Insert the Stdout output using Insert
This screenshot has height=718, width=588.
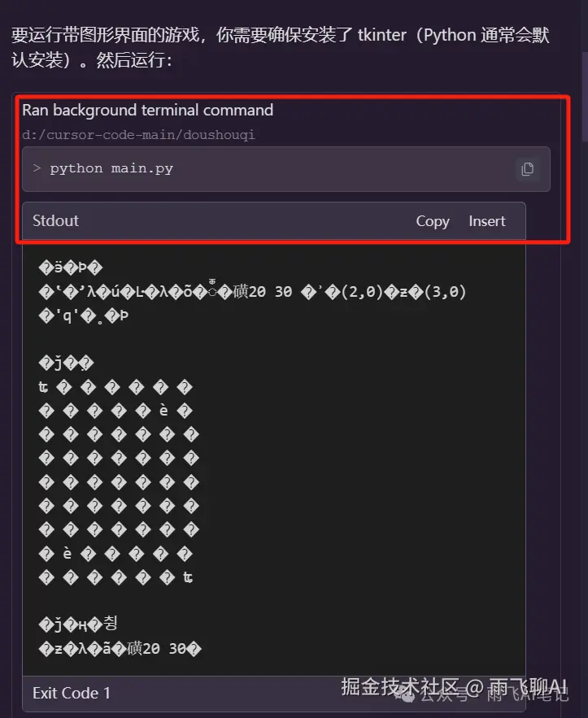(487, 221)
